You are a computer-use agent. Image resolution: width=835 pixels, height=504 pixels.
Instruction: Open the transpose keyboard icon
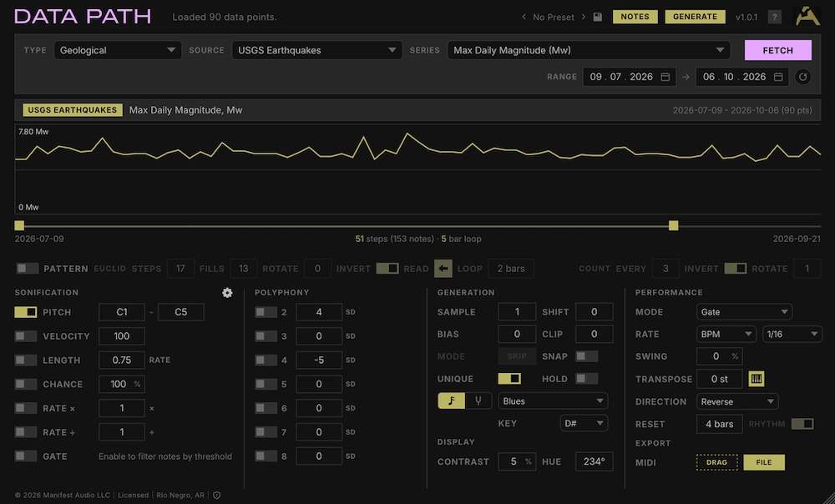(x=757, y=379)
